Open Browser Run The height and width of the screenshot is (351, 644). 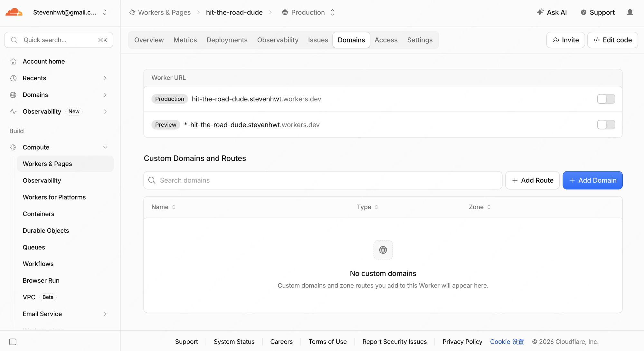point(65,280)
